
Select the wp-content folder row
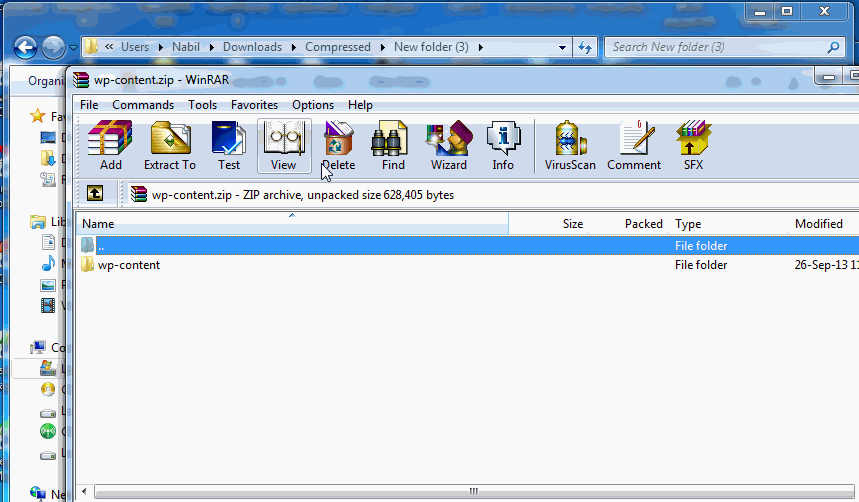[467, 265]
